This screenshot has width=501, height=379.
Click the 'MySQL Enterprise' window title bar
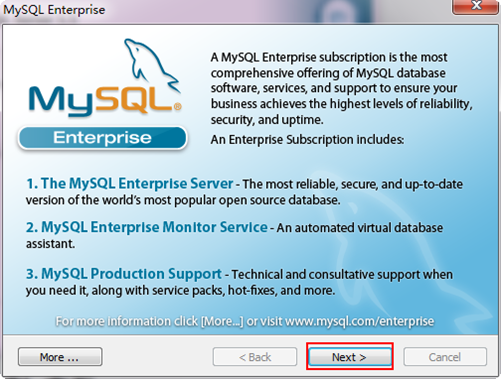pyautogui.click(x=227, y=9)
